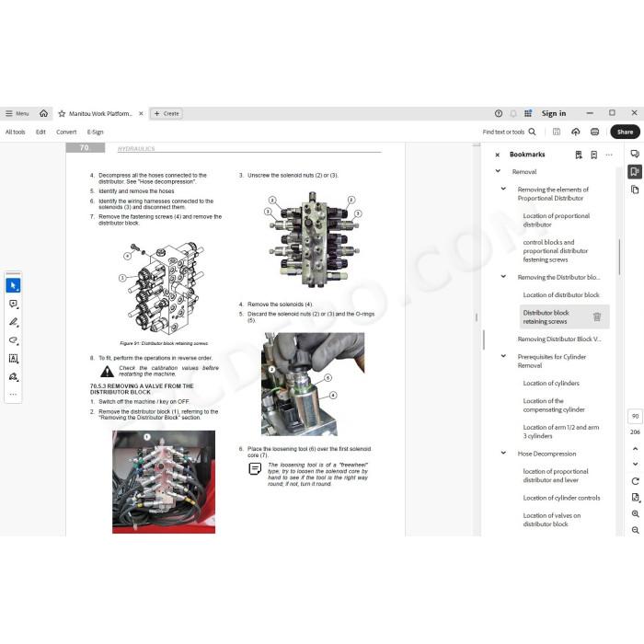Go to previous page up arrow

(635, 449)
